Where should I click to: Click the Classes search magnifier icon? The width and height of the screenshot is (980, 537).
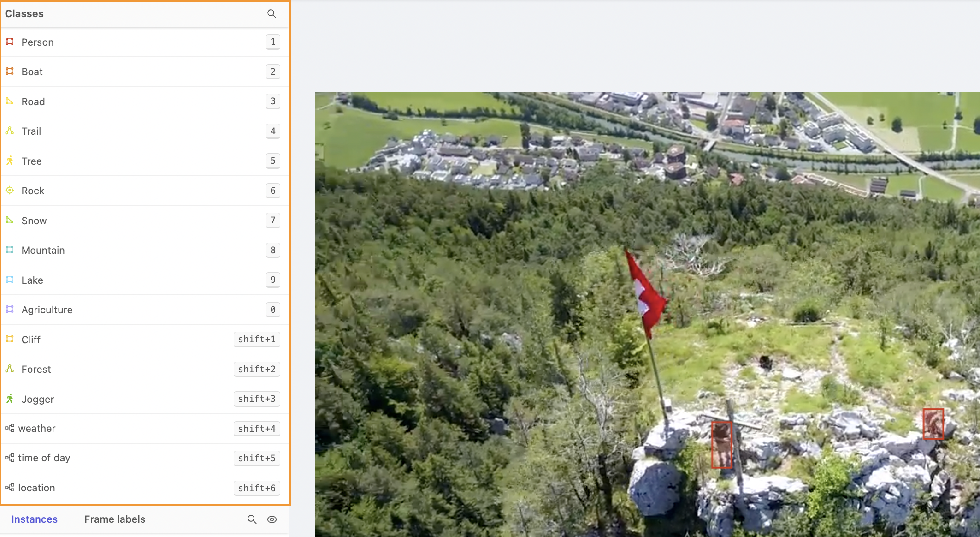pyautogui.click(x=272, y=14)
